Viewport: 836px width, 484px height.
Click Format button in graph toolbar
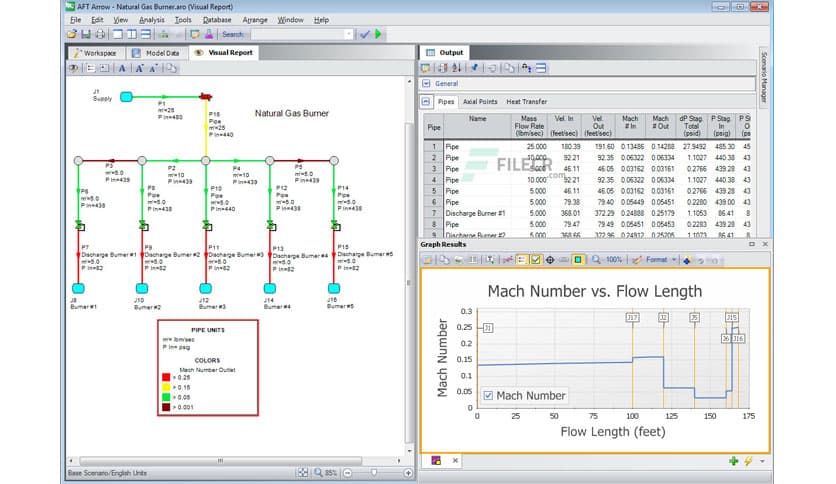(x=656, y=260)
